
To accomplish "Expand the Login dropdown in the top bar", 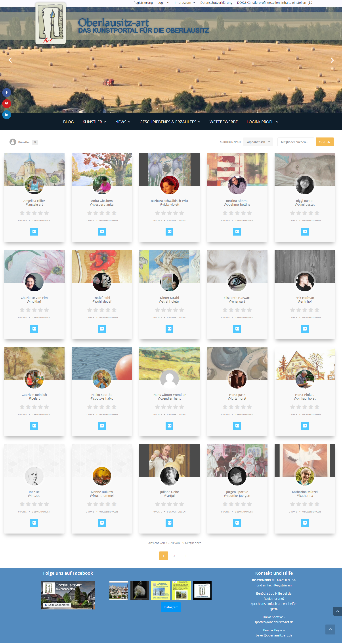I will click(x=163, y=3).
